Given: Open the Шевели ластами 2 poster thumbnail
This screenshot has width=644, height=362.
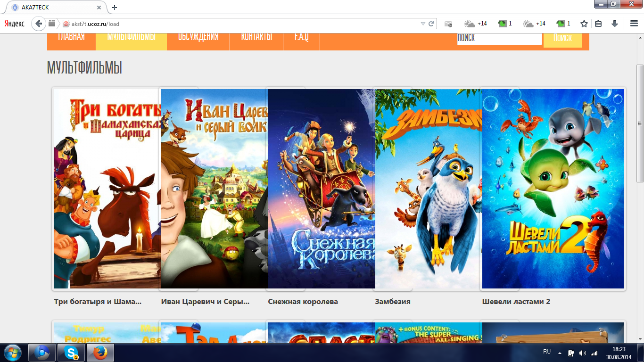Looking at the screenshot, I should [x=553, y=189].
